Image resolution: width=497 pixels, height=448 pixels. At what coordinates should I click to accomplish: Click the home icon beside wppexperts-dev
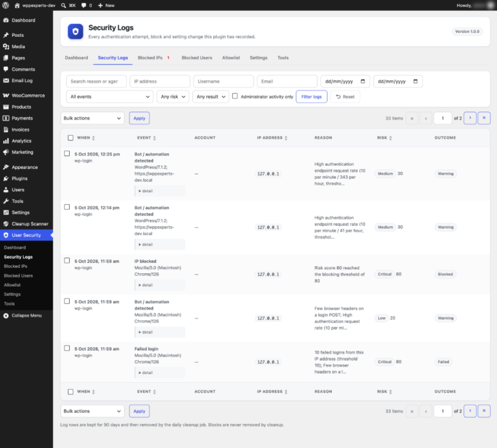tap(17, 5)
